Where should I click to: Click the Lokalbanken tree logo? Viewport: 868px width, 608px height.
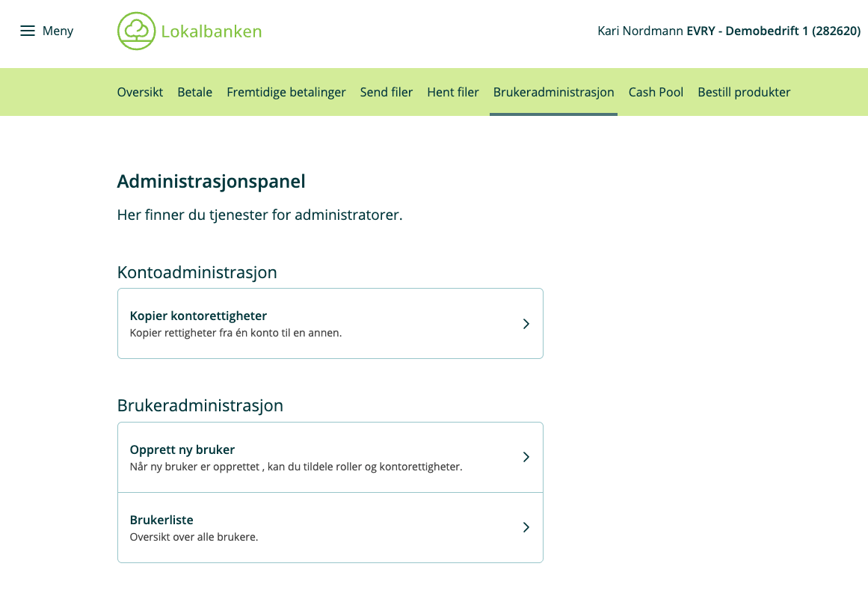136,31
